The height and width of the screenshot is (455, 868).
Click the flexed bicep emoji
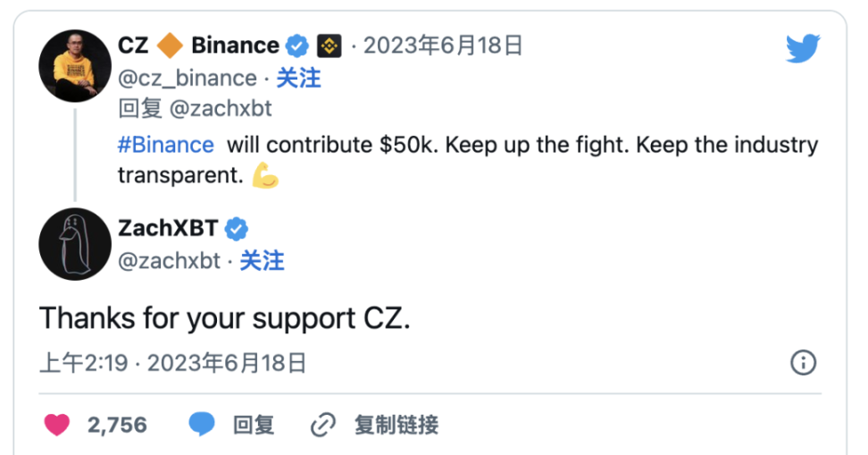click(265, 176)
